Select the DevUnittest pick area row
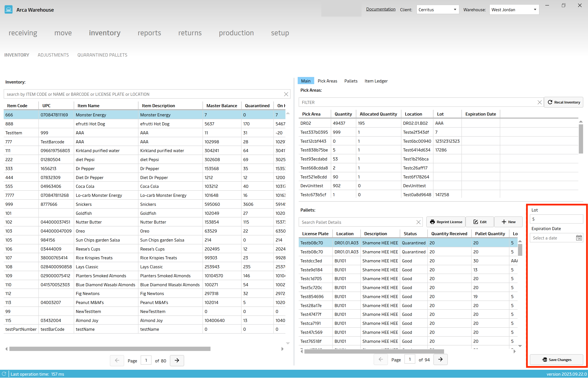The width and height of the screenshot is (588, 392). (x=439, y=186)
